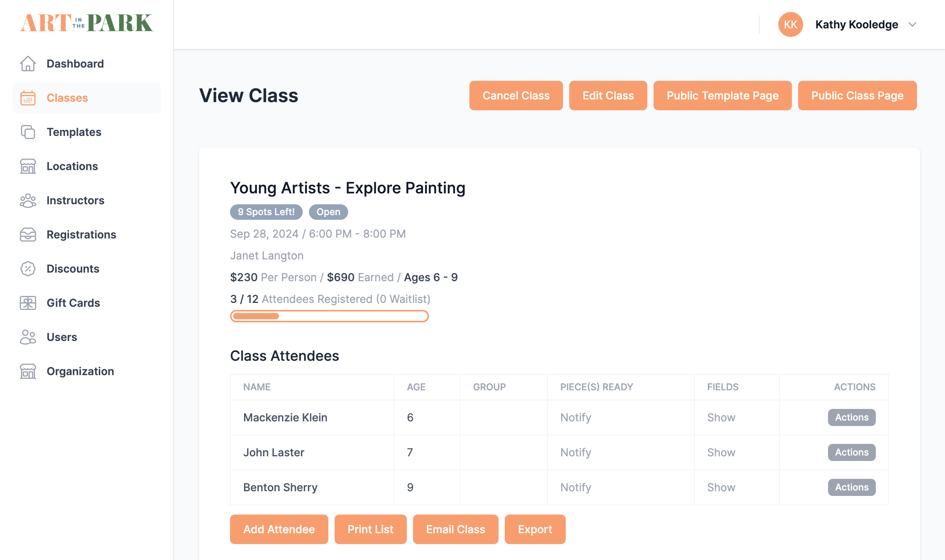The width and height of the screenshot is (945, 560).
Task: Open the Discounts percent icon
Action: click(28, 269)
